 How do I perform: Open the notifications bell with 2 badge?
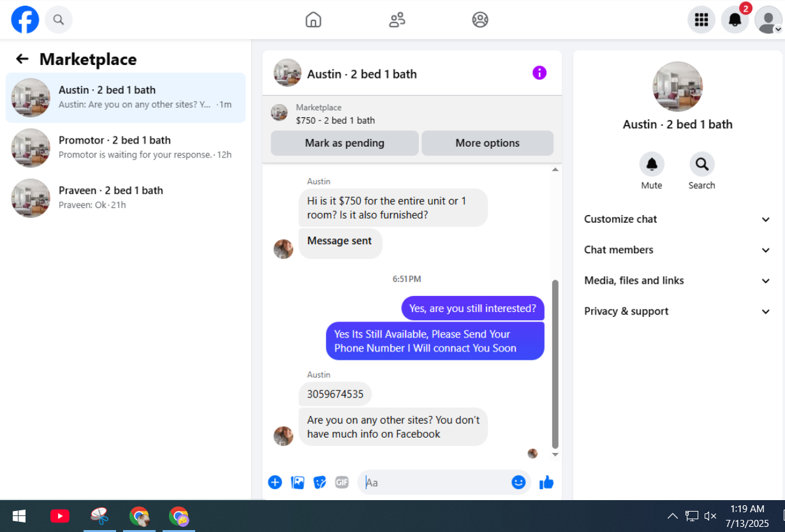tap(735, 20)
